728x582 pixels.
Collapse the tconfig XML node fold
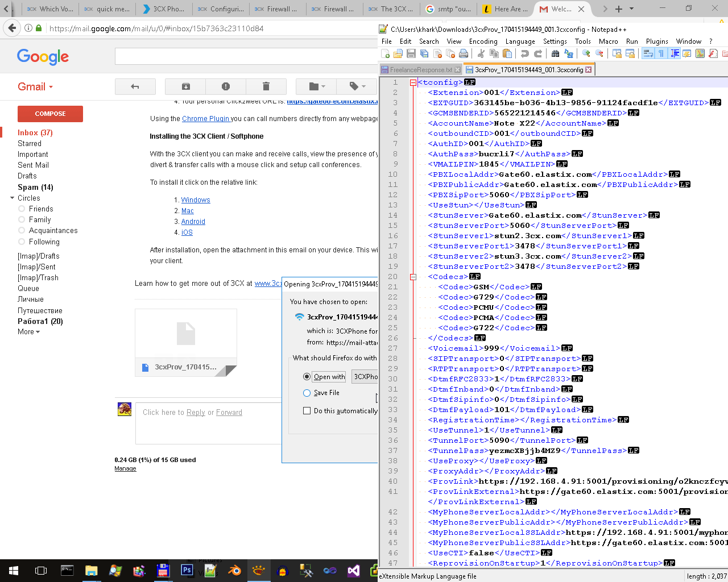coord(413,82)
